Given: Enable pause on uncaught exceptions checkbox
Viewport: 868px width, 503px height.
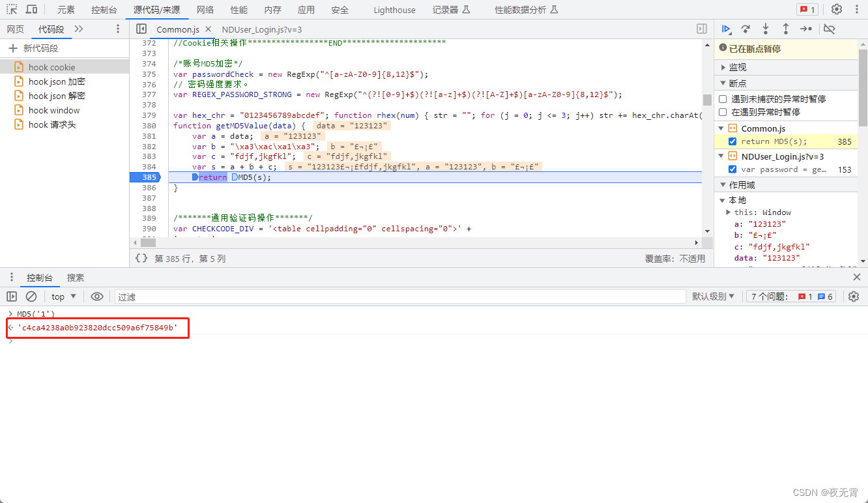Looking at the screenshot, I should pyautogui.click(x=723, y=99).
